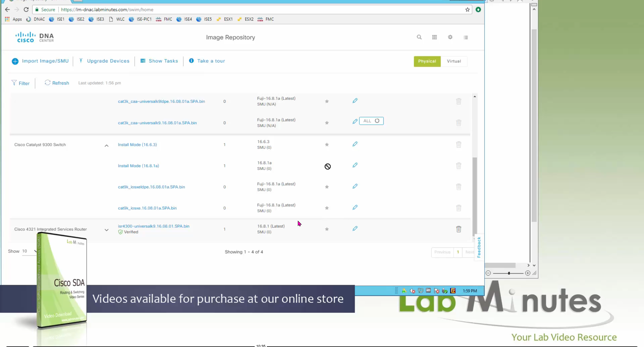Open the settings gear icon
This screenshot has height=347, width=644.
coord(450,37)
